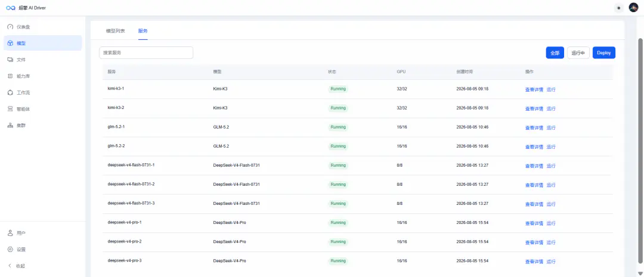
Task: Click model name GLM-5.2 in glm-5.2-2 row
Action: [x=221, y=146]
